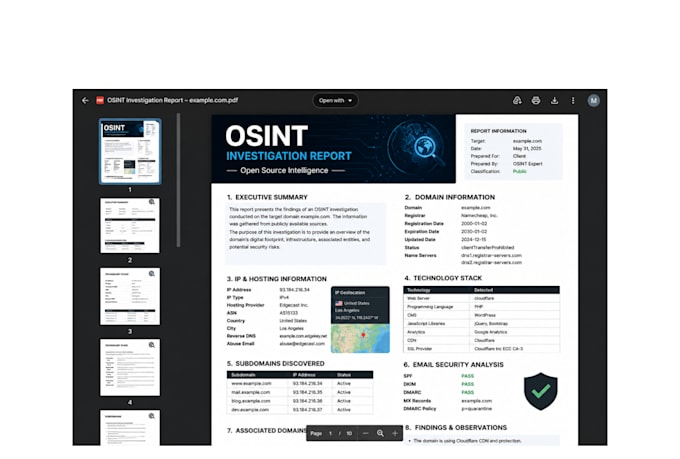Click the current page number field
The width and height of the screenshot is (680, 459).
(330, 433)
